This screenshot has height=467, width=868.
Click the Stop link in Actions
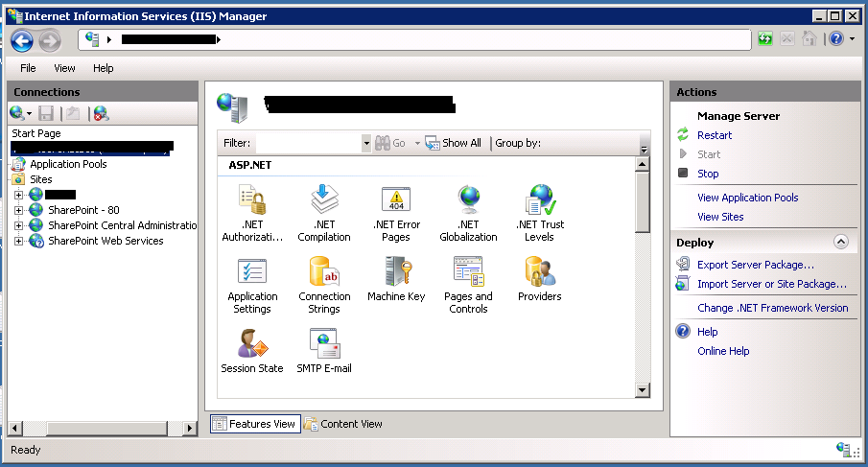tap(708, 174)
